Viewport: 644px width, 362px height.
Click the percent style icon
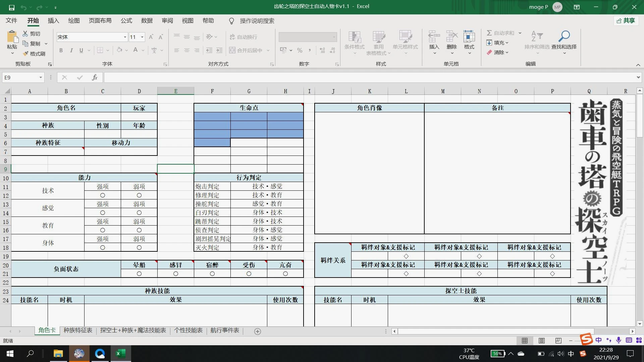pyautogui.click(x=300, y=50)
